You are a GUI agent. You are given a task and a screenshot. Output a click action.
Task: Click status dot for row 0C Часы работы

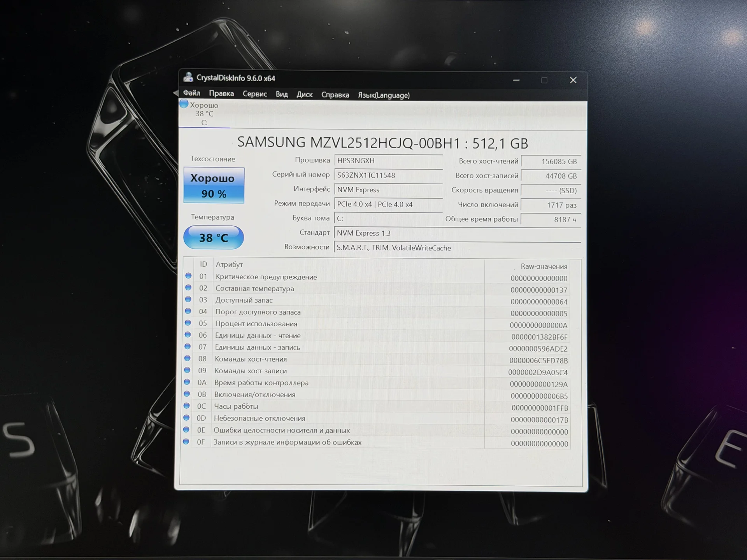[187, 406]
